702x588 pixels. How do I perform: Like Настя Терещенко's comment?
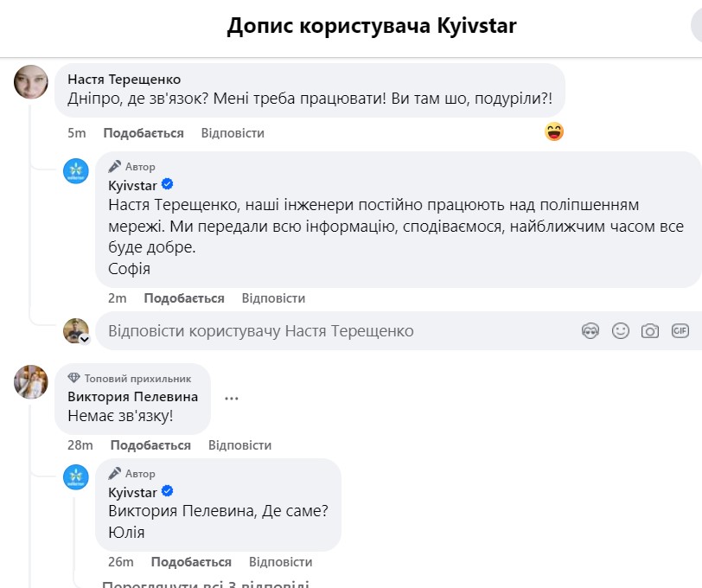[144, 133]
